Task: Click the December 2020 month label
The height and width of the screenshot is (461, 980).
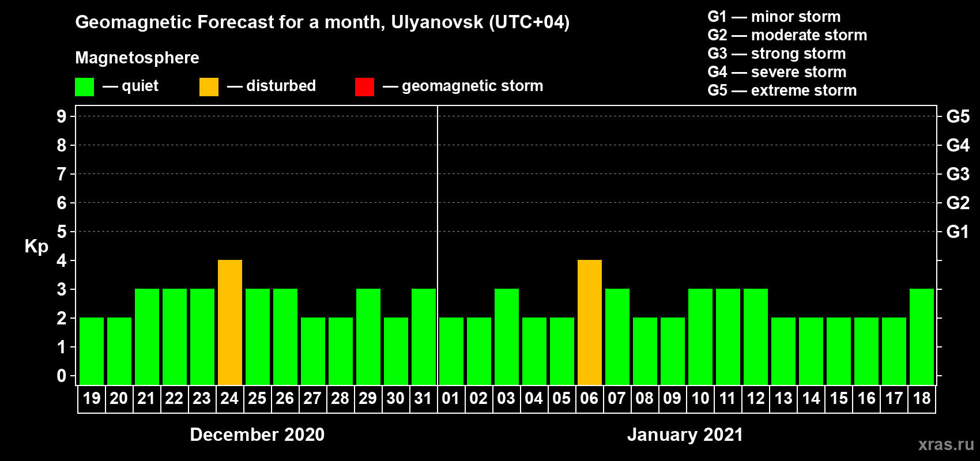Action: pos(257,434)
